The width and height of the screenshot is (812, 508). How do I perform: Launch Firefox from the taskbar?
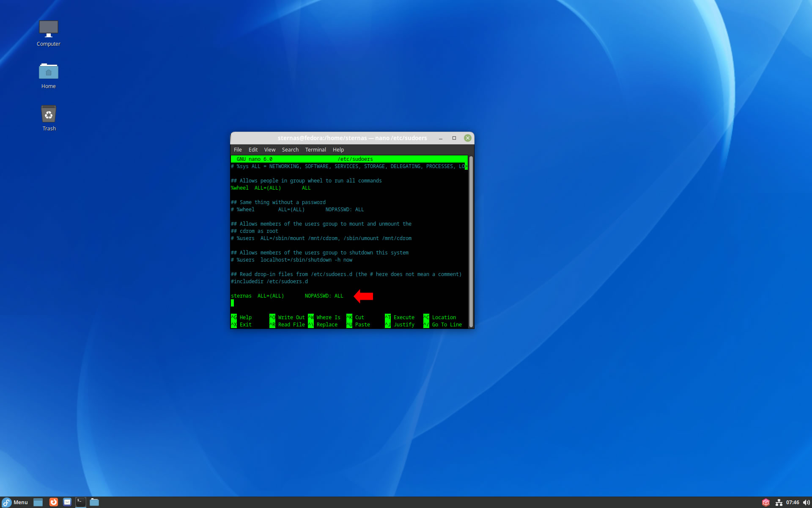54,502
